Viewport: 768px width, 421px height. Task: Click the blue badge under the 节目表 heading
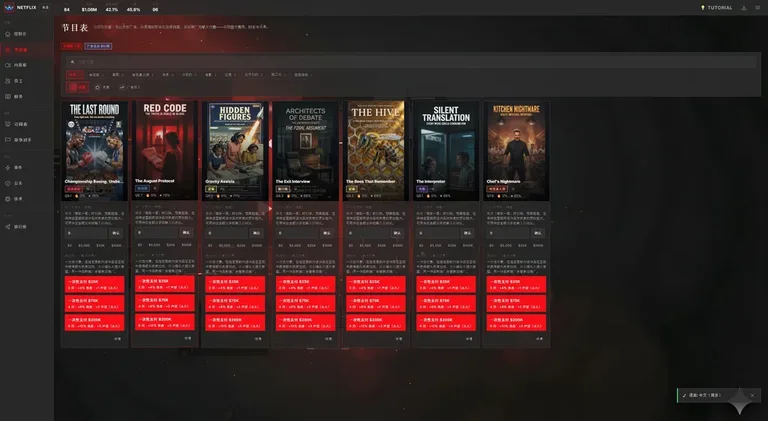pyautogui.click(x=98, y=46)
